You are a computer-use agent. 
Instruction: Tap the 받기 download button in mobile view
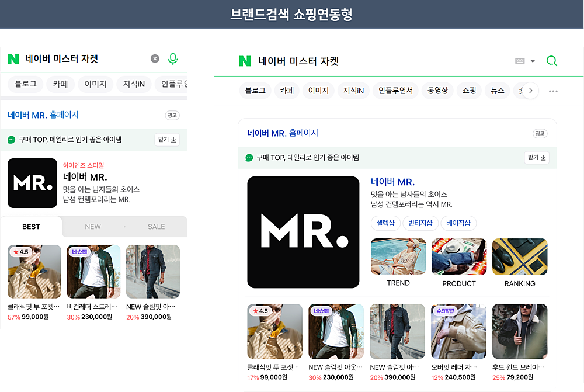pyautogui.click(x=167, y=140)
